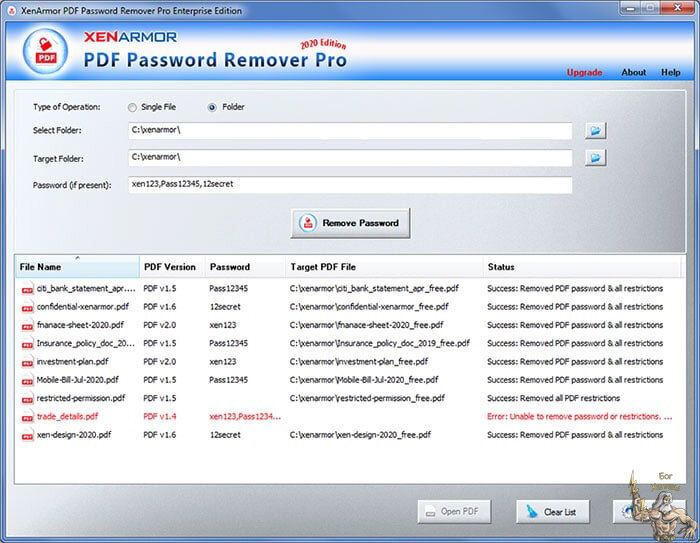Open the Help menu item
The height and width of the screenshot is (543, 700).
coord(671,72)
